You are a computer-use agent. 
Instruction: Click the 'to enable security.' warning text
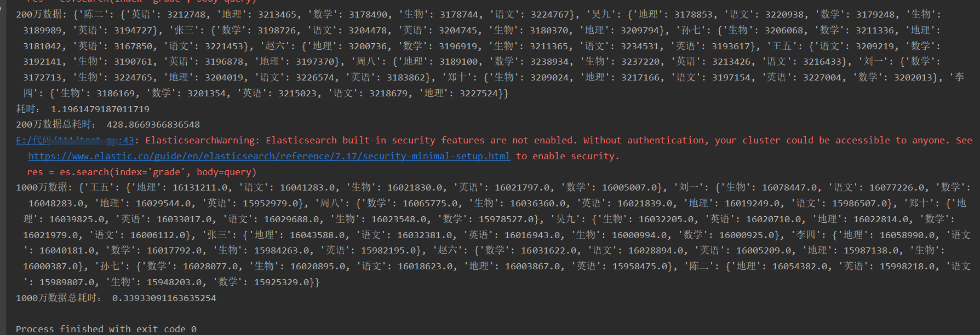click(568, 157)
